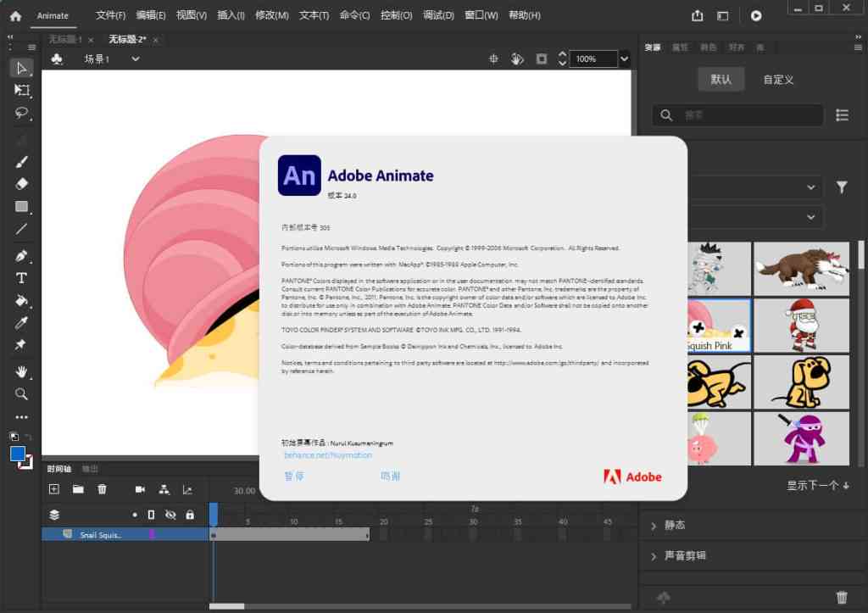Select the Asset Warp pin tool

pos(21,345)
